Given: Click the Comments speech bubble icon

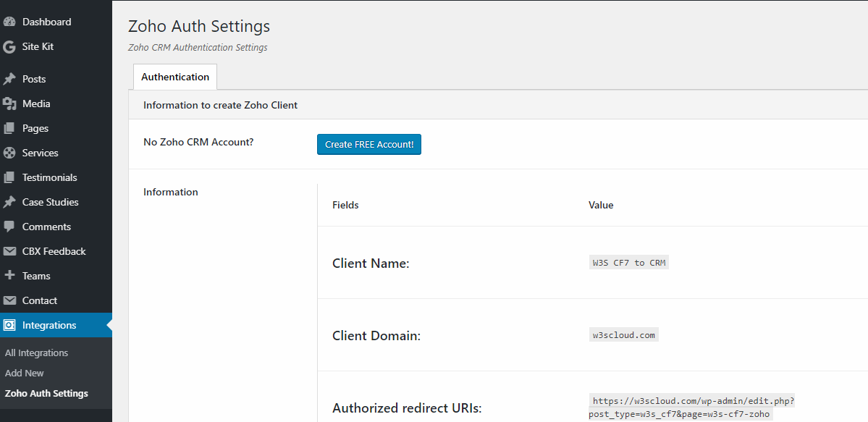Looking at the screenshot, I should pos(9,227).
